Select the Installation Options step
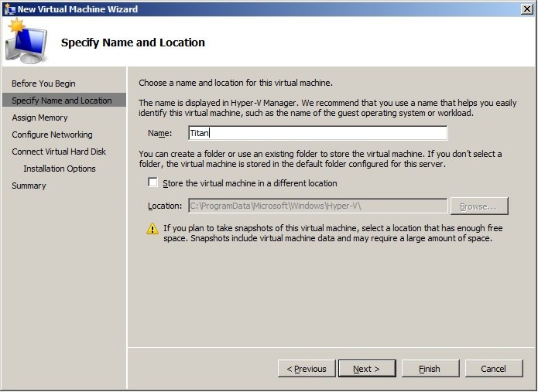The width and height of the screenshot is (538, 392). point(60,169)
